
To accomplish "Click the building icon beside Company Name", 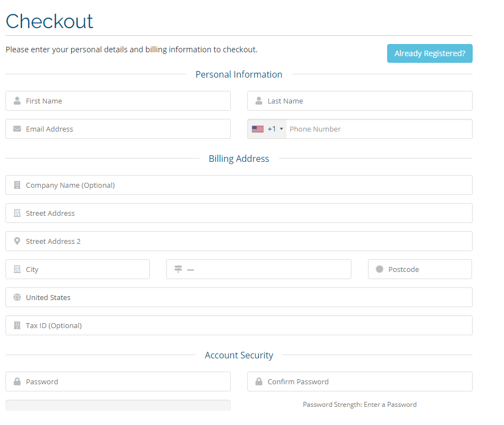I will [17, 185].
